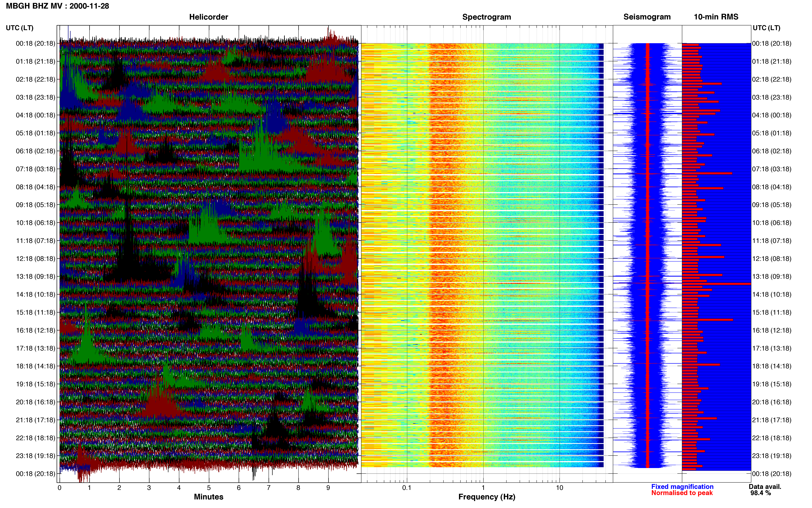Click the left time label '07:18 (03:18)'
Viewport: 812px width, 508px height.
[x=36, y=169]
